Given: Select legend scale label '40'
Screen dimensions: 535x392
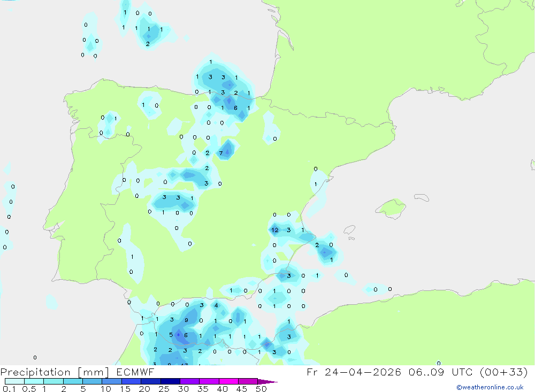Looking at the screenshot, I should 223,389.
